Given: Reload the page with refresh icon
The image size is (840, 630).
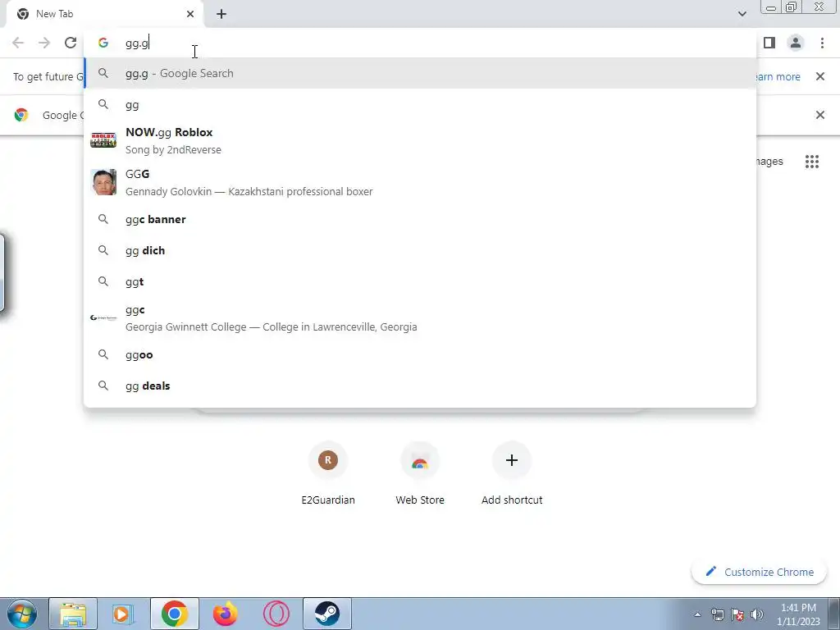Looking at the screenshot, I should pos(71,43).
